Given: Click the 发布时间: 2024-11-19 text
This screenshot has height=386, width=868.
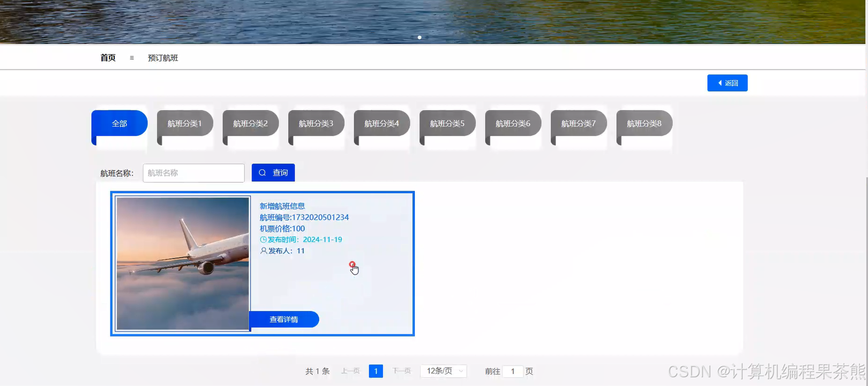Looking at the screenshot, I should coord(305,239).
